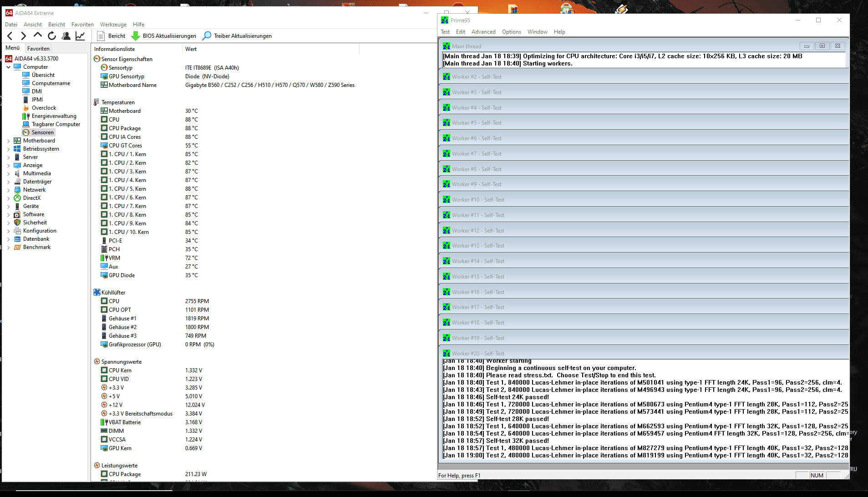Collapse the Computer tree node
Image resolution: width=868 pixels, height=497 pixels.
[8, 67]
